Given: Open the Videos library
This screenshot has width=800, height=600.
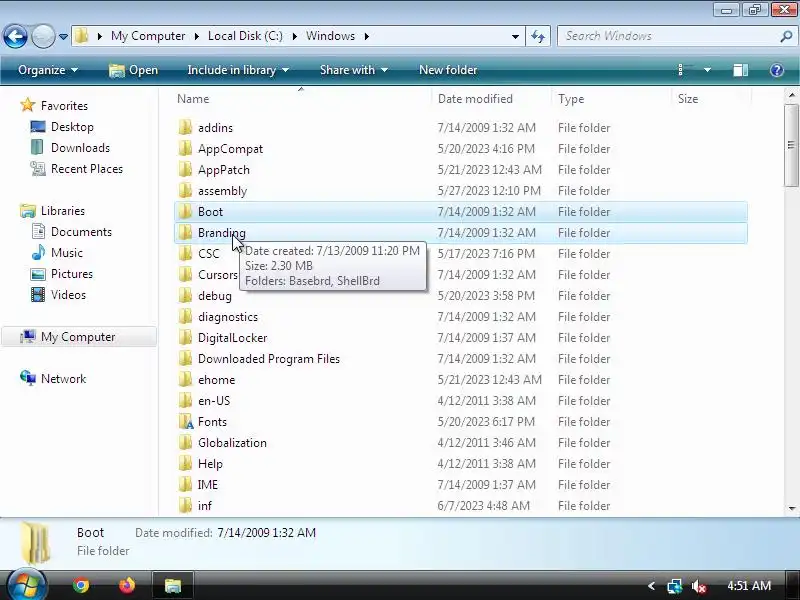Looking at the screenshot, I should [x=68, y=294].
